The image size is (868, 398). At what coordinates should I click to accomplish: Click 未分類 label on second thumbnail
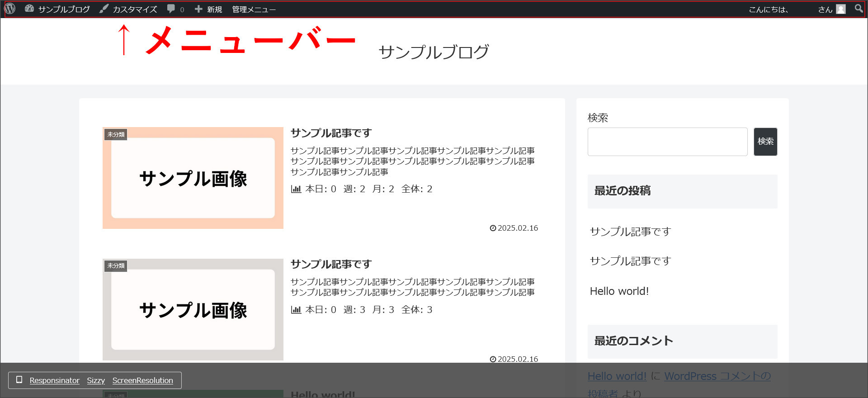(116, 265)
